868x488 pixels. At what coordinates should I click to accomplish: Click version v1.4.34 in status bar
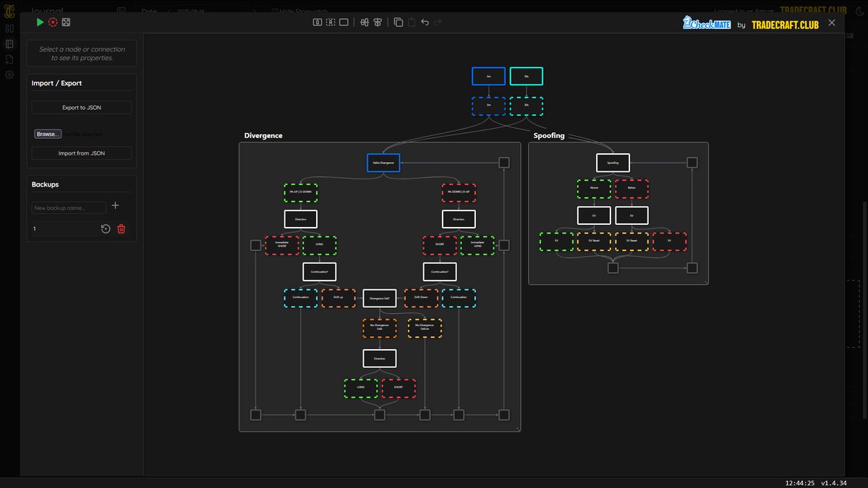click(833, 483)
